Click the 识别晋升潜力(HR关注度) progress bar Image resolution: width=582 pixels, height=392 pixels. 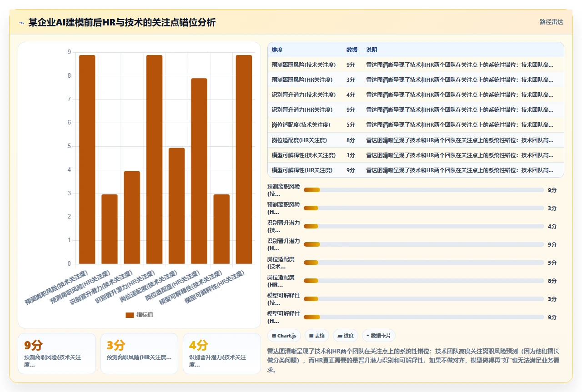[x=424, y=244]
